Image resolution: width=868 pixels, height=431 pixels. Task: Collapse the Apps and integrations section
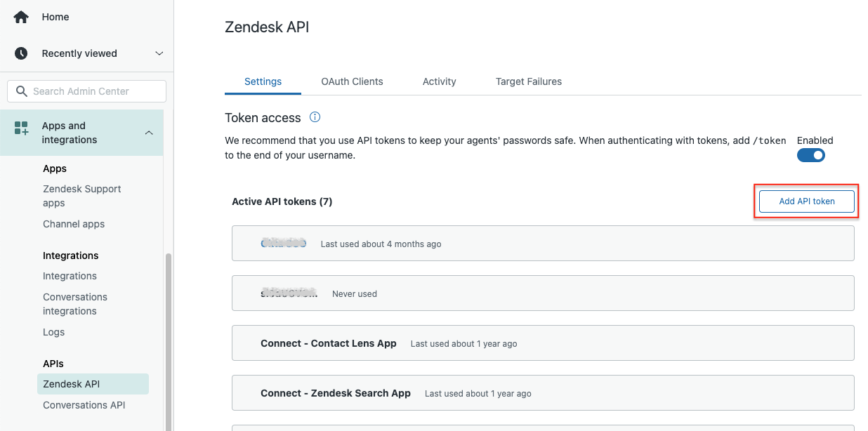[149, 132]
